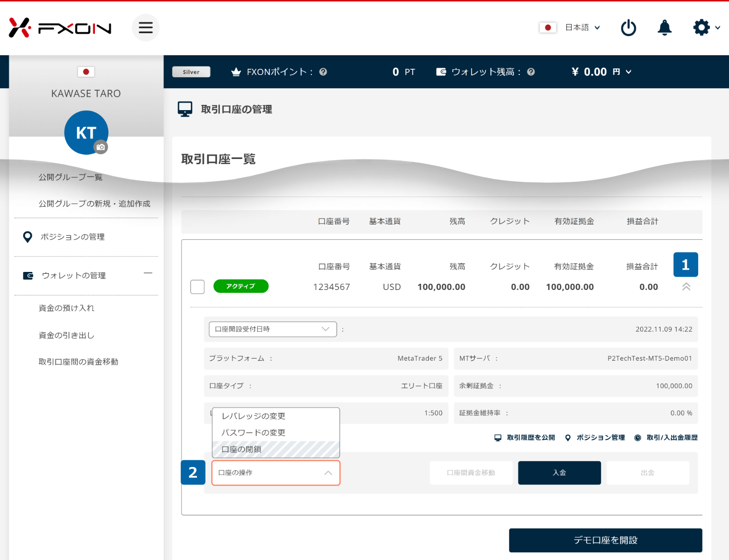Open 資金の引き出し menu item
This screenshot has width=729, height=560.
pos(66,335)
